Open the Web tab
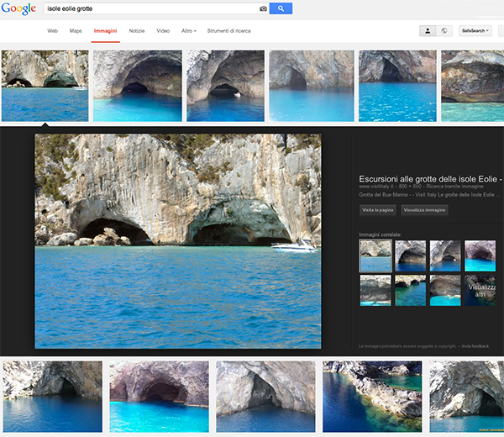The width and height of the screenshot is (504, 437). [x=52, y=31]
